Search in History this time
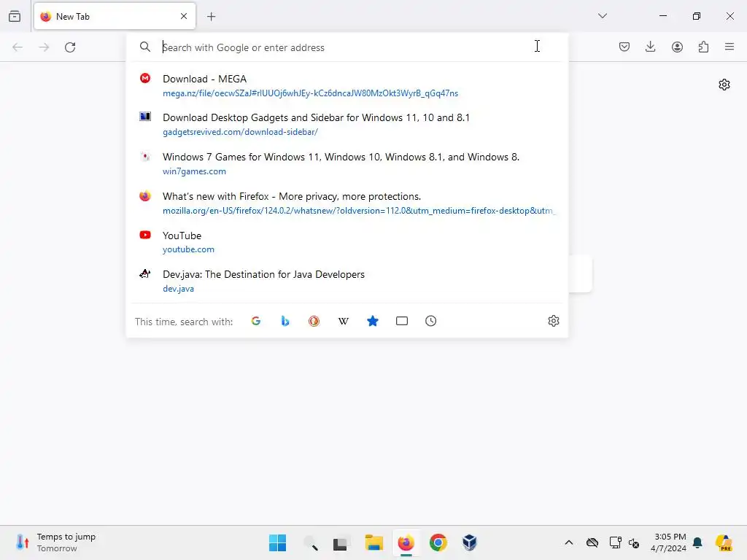Image resolution: width=747 pixels, height=560 pixels. 430,321
